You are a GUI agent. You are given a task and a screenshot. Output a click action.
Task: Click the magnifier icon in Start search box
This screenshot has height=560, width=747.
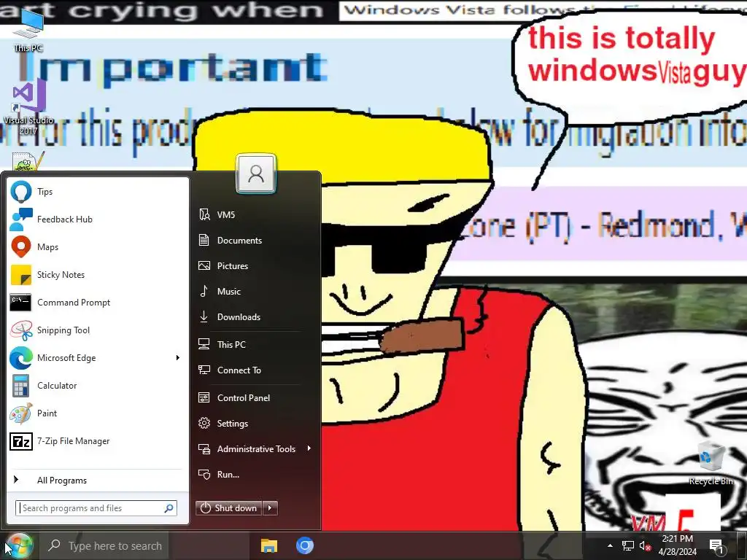[169, 508]
